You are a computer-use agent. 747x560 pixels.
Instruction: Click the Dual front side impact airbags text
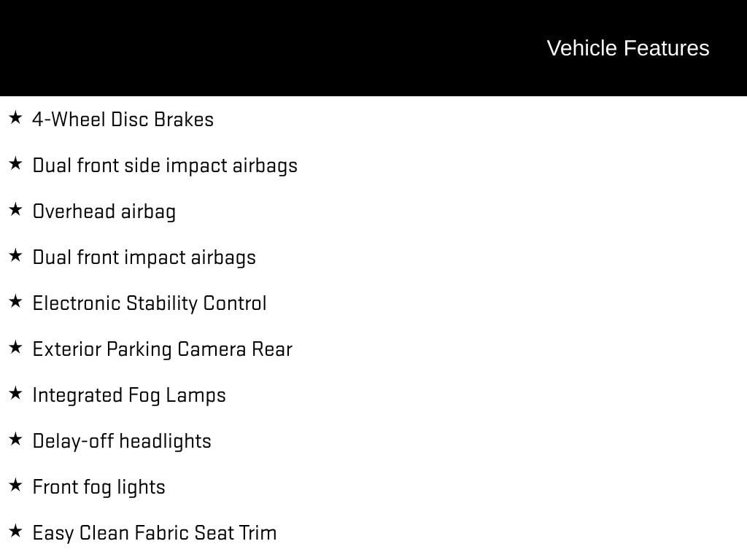165,166
